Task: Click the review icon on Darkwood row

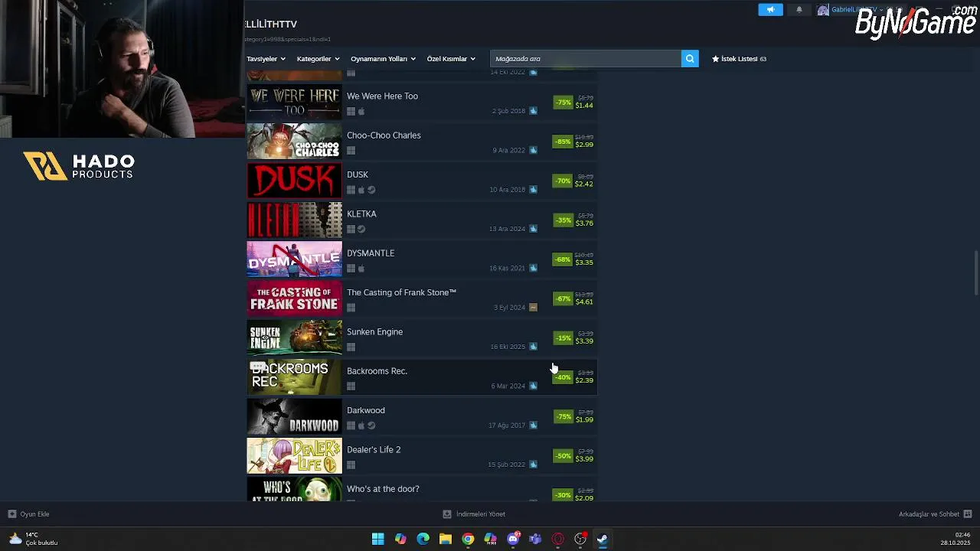Action: tap(534, 425)
